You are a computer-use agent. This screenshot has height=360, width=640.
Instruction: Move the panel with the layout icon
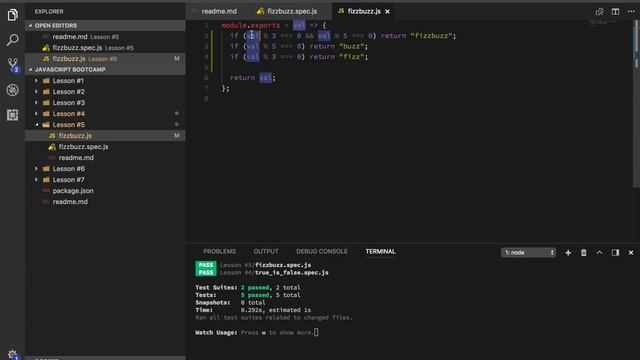pos(615,253)
